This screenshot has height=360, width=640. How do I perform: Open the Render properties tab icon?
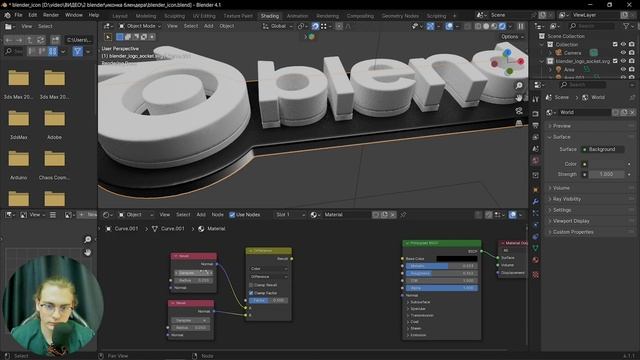536,113
